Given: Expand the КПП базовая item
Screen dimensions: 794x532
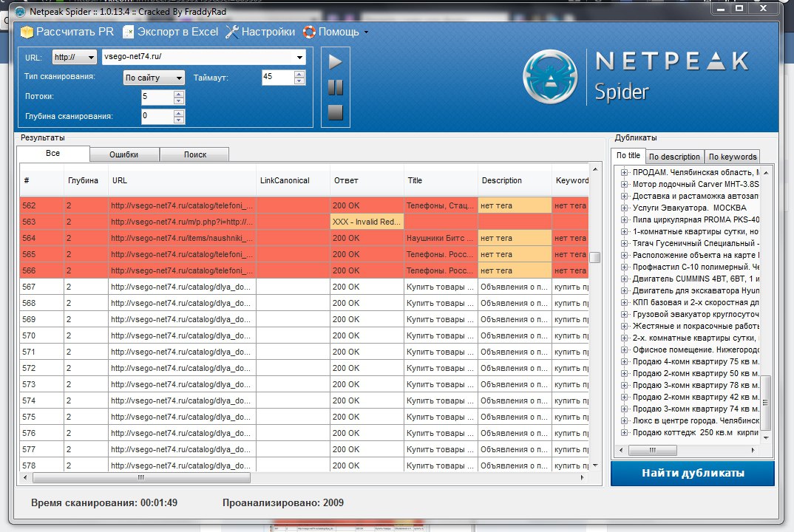Looking at the screenshot, I should click(624, 303).
